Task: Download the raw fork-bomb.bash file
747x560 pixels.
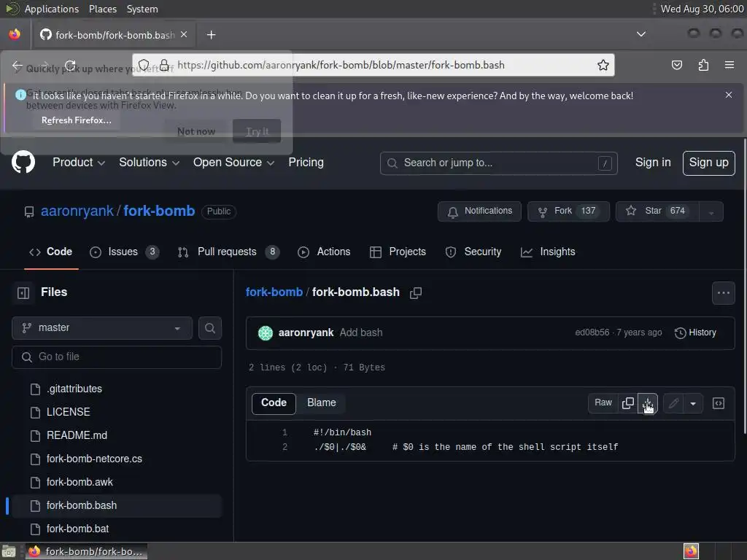Action: click(648, 403)
